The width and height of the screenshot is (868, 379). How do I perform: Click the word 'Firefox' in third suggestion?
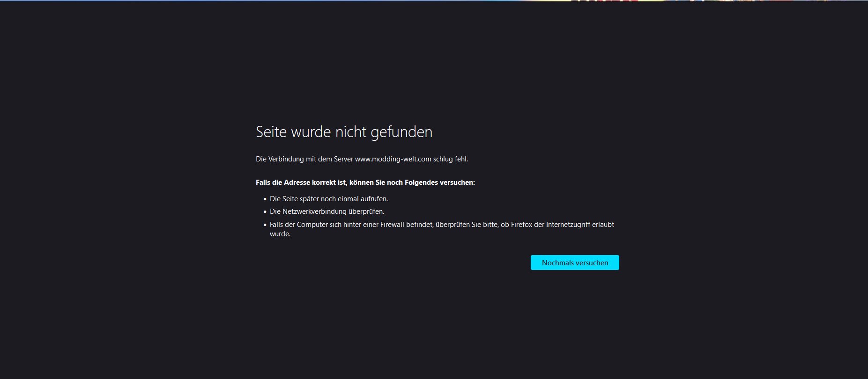[521, 225]
